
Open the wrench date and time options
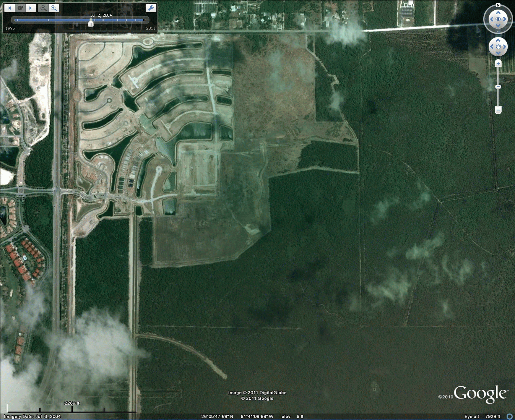click(x=151, y=8)
